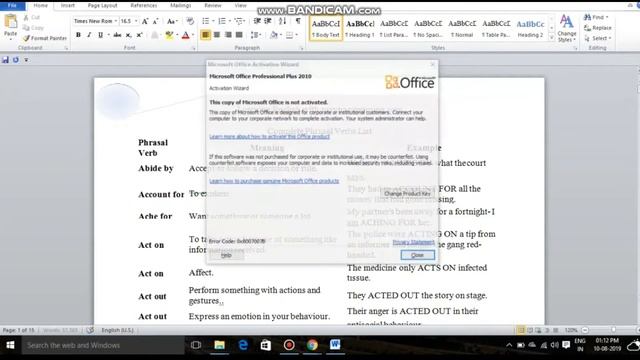Image resolution: width=640 pixels, height=360 pixels.
Task: Click the Change Product Key button
Action: 407,193
